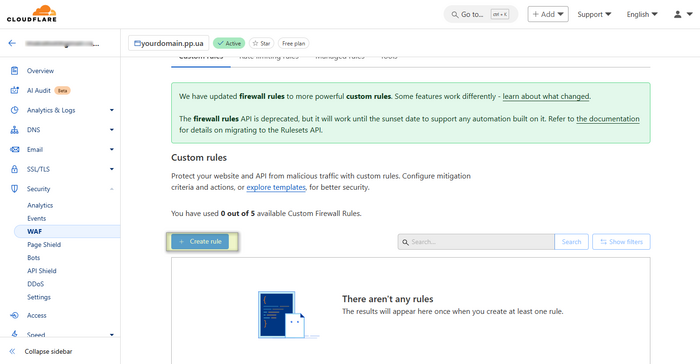Expand the Email section arrow
The width and height of the screenshot is (700, 364).
tap(112, 150)
